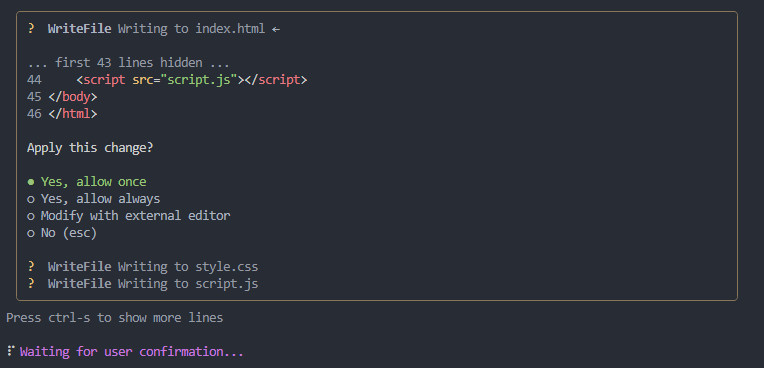Click the pending 'Writing to script.js' entry
The image size is (764, 368).
[153, 284]
